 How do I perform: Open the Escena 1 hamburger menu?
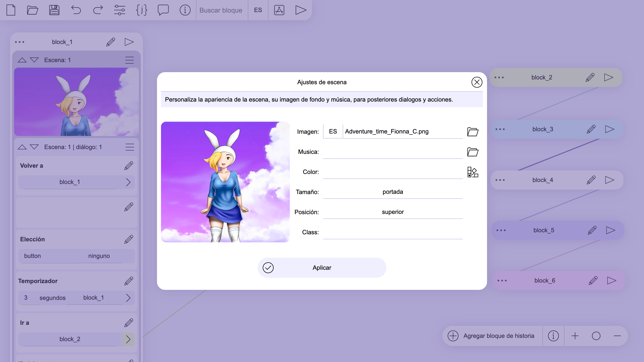130,60
